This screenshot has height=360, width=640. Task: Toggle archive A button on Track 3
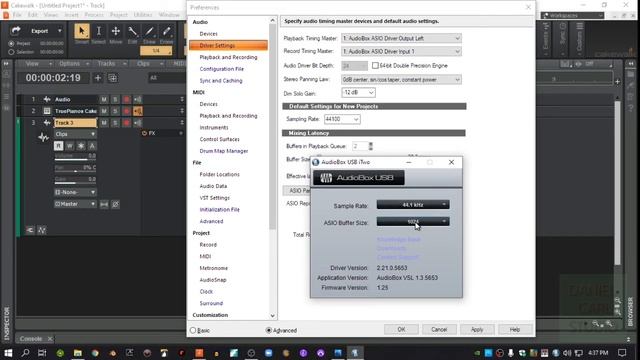click(92, 146)
